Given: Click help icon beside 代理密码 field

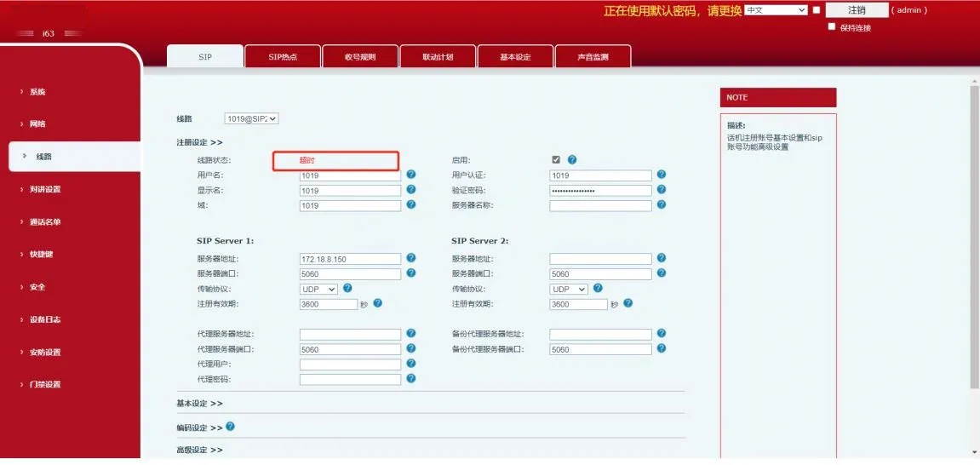Looking at the screenshot, I should [411, 379].
